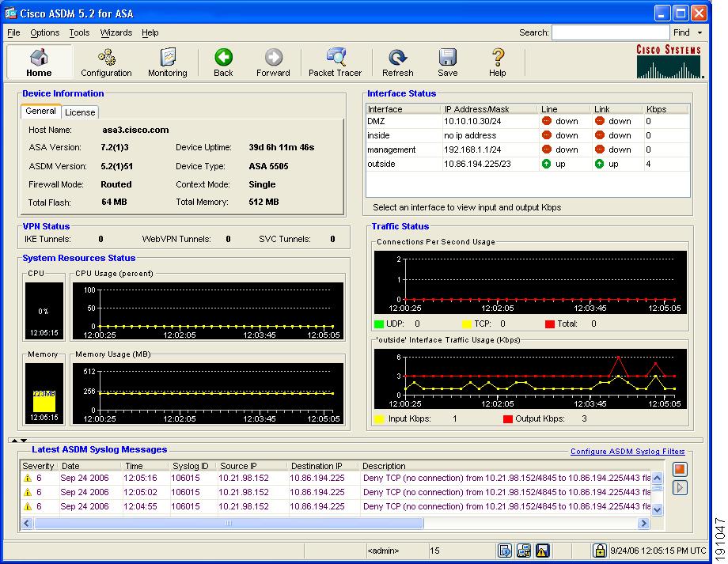This screenshot has height=564, width=728.
Task: Click host name asa3.cisco.com
Action: (x=135, y=130)
